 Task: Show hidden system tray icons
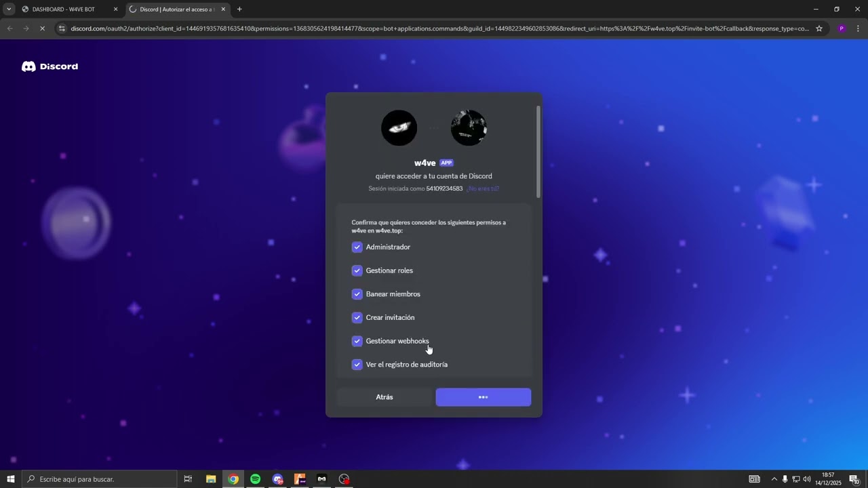tap(774, 479)
